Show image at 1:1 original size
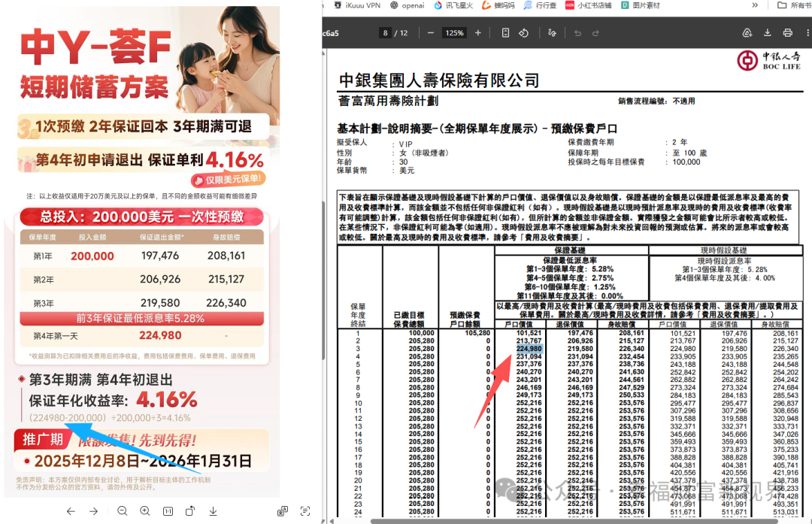The image size is (812, 524). [168, 511]
